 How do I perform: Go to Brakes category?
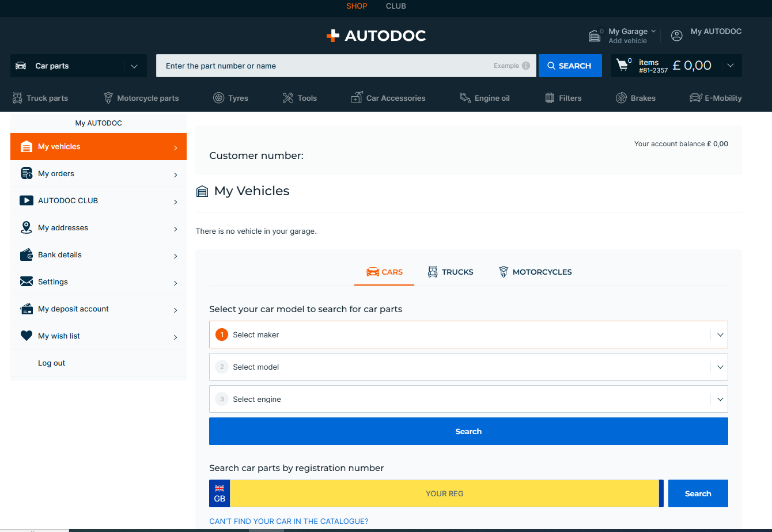pyautogui.click(x=635, y=98)
